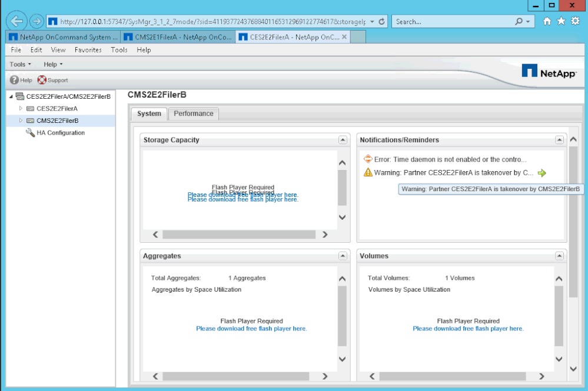Click flash player download link in Volumes
The height and width of the screenshot is (391, 588).
(468, 329)
